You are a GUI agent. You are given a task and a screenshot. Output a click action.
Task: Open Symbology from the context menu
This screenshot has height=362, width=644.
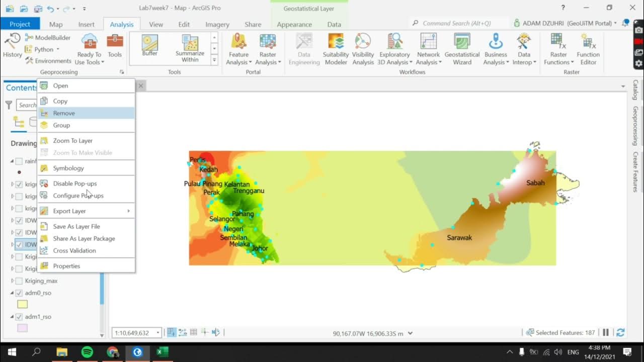click(86, 168)
